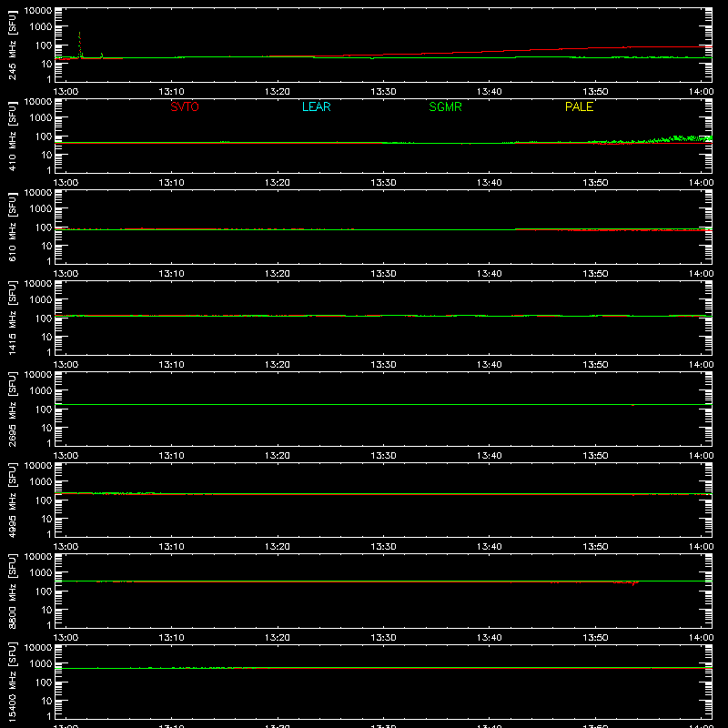Viewport: 728px width, 728px height.
Task: Click the red SVTO station label
Action: pyautogui.click(x=185, y=106)
